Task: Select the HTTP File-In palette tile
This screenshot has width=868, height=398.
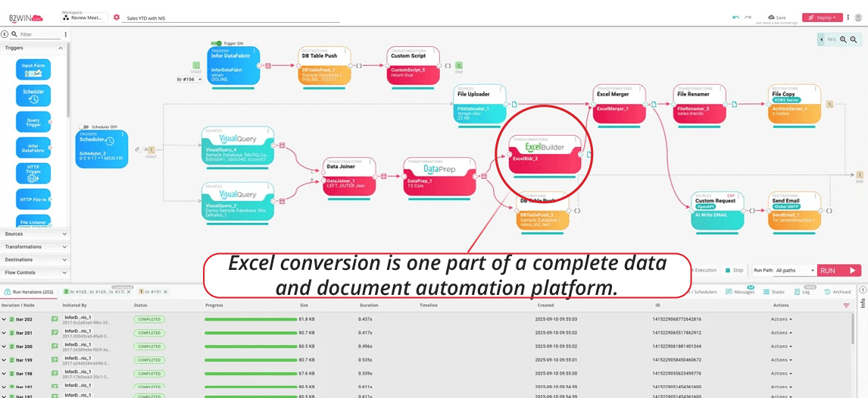Action: tap(33, 199)
